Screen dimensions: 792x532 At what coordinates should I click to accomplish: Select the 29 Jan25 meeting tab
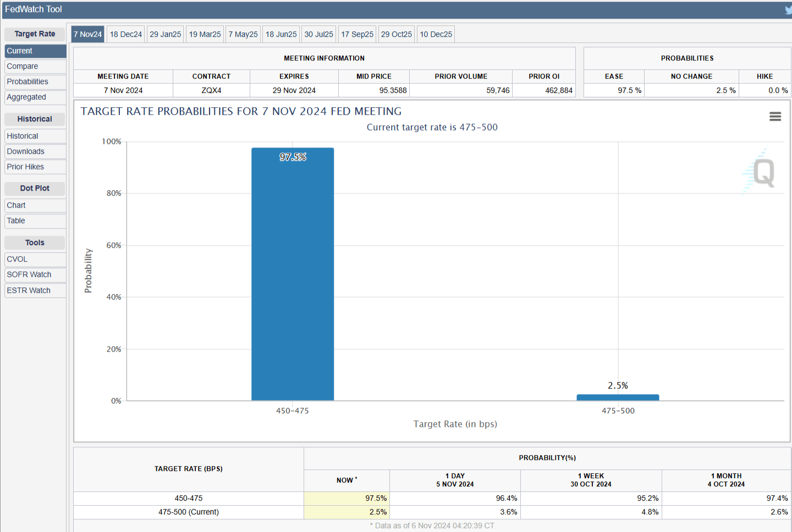(x=165, y=34)
